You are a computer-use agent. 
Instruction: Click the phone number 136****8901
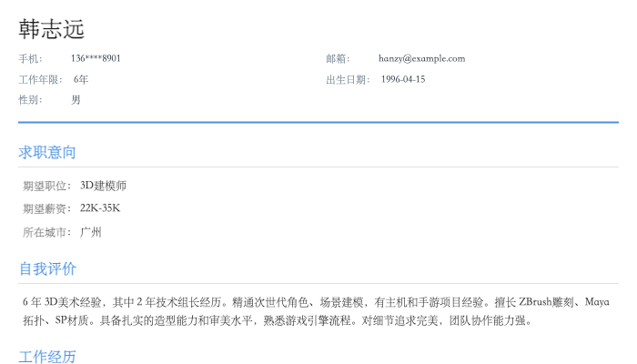tap(96, 58)
